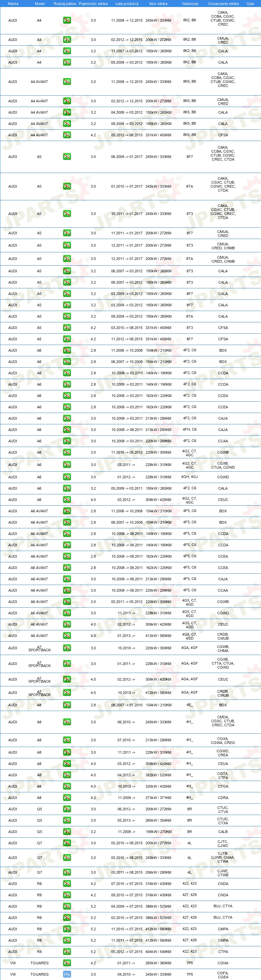Click fuel icon in R8 404kW CTPA row

tap(67, 951)
